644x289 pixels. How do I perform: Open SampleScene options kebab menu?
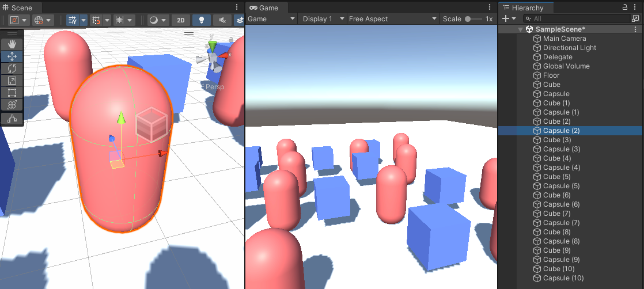[x=636, y=29]
